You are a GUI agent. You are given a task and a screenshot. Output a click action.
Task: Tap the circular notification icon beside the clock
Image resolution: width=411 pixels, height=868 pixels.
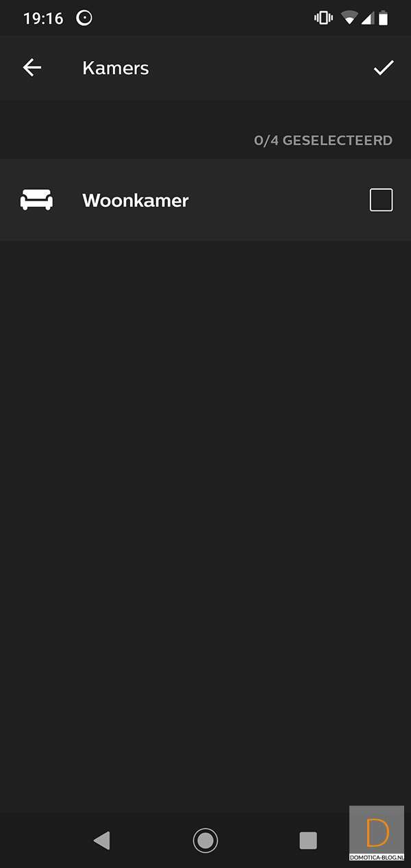pos(84,18)
